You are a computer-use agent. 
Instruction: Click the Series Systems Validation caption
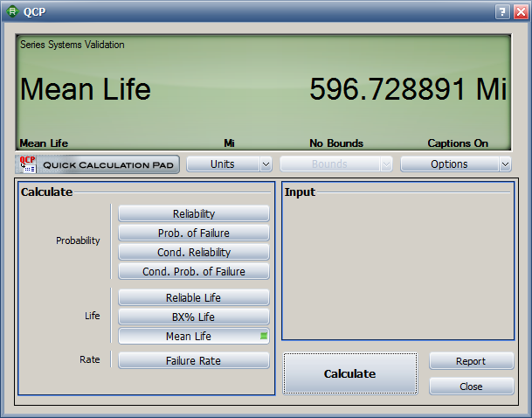(73, 45)
